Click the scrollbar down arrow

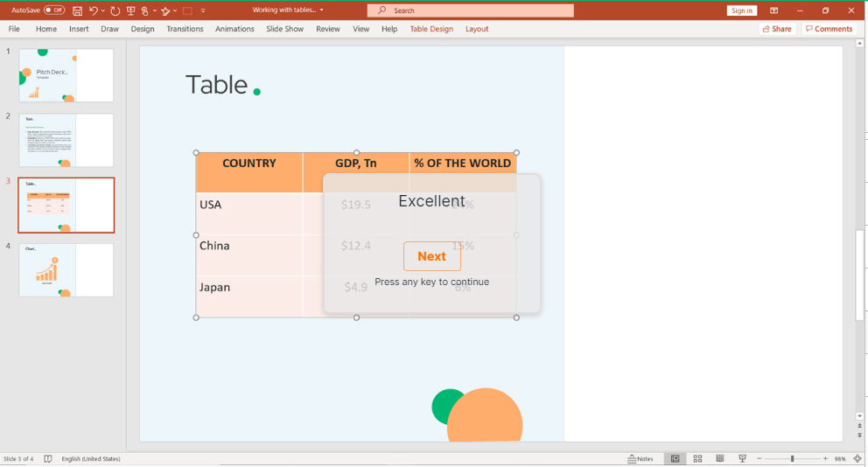[860, 416]
